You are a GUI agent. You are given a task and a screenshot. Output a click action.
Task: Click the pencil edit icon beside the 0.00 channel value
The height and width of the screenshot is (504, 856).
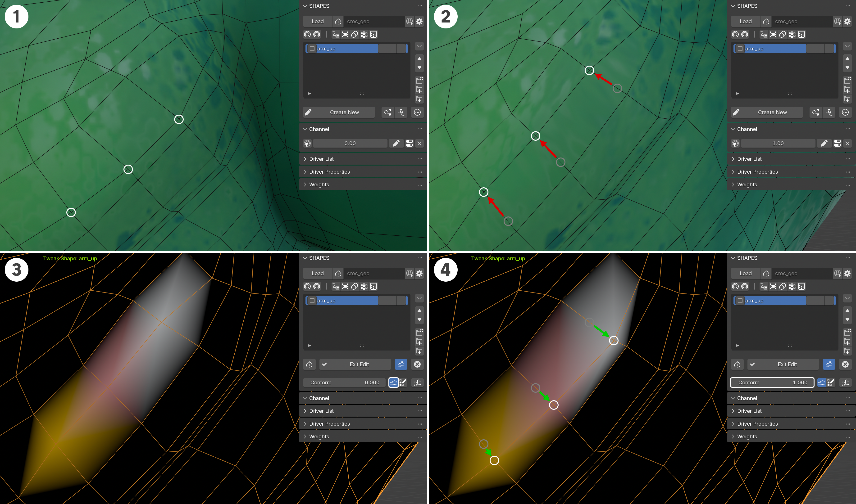point(396,143)
